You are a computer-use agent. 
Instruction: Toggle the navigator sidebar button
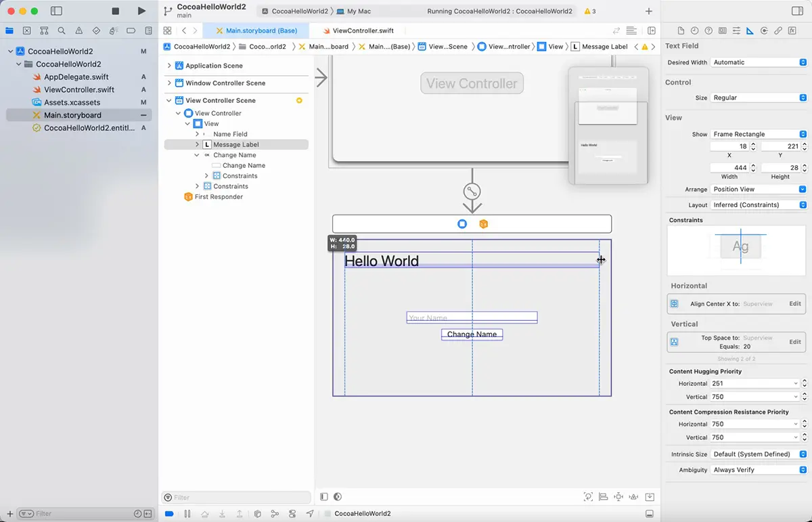pos(57,11)
